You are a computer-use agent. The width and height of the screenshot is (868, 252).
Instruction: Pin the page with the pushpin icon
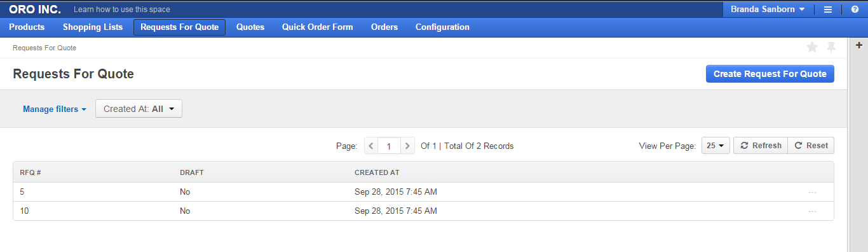pos(831,47)
